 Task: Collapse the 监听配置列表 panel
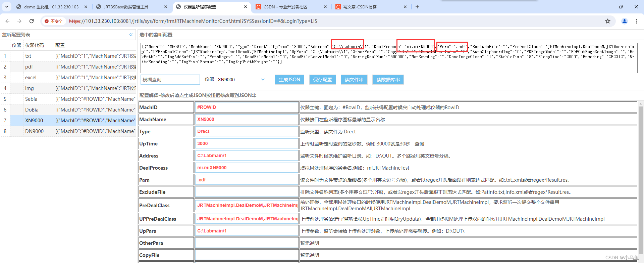coord(131,35)
